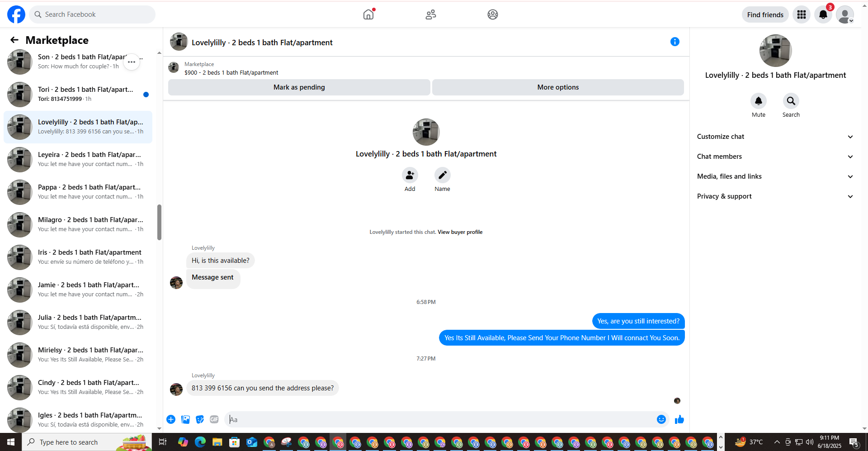Open Windows Start menu

11,442
